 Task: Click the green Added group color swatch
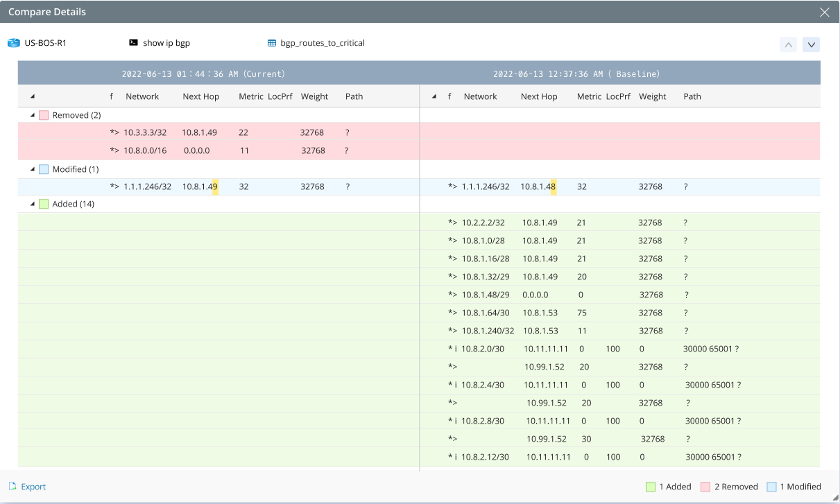[x=44, y=204]
